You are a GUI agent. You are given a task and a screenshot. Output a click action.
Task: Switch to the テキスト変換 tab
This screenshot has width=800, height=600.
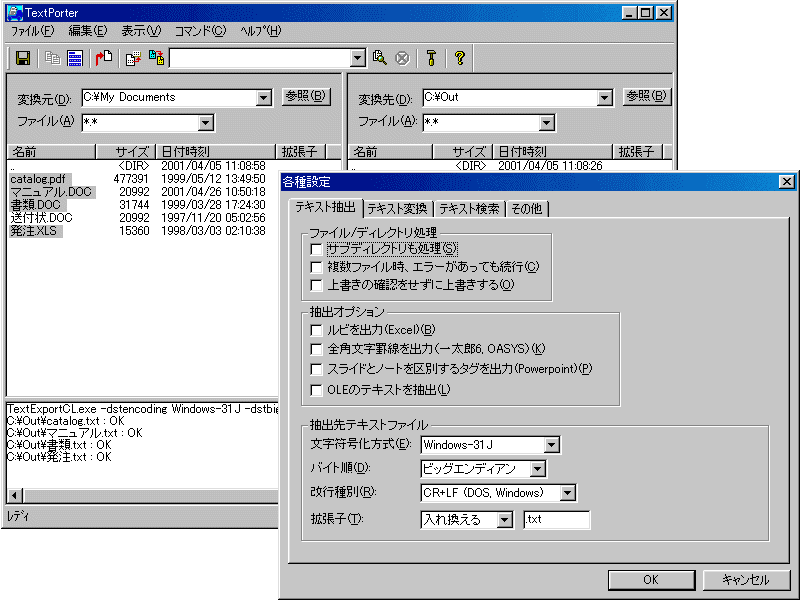[x=397, y=209]
